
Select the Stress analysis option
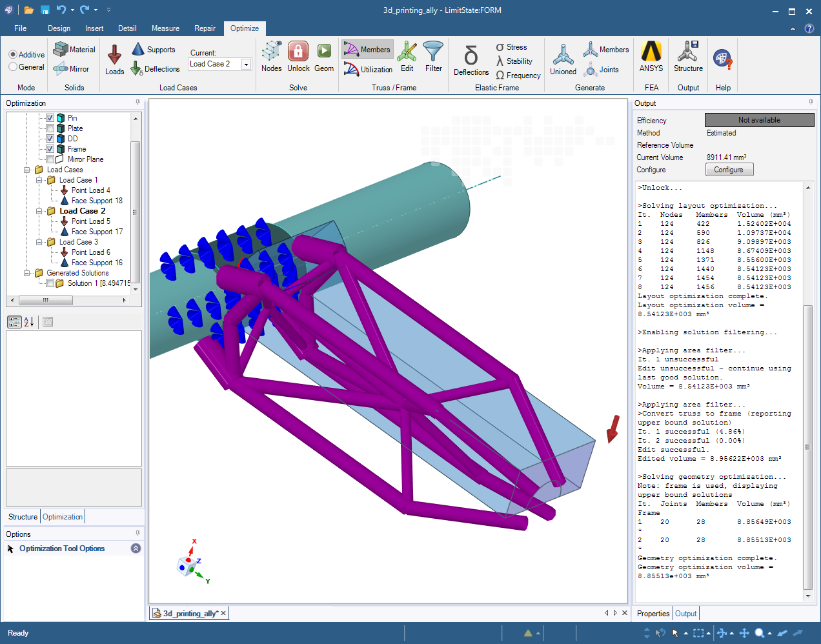pyautogui.click(x=511, y=47)
